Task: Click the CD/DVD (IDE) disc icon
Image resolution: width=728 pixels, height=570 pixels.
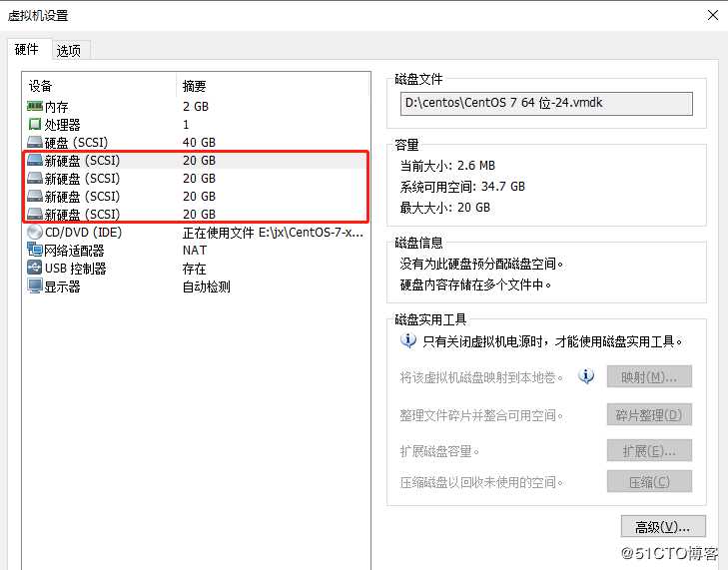Action: pyautogui.click(x=35, y=232)
